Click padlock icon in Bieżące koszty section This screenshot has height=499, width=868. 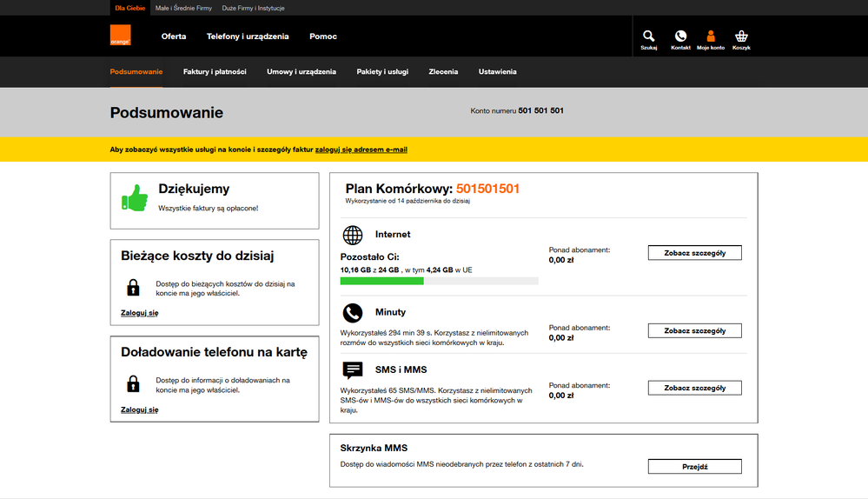tap(133, 288)
